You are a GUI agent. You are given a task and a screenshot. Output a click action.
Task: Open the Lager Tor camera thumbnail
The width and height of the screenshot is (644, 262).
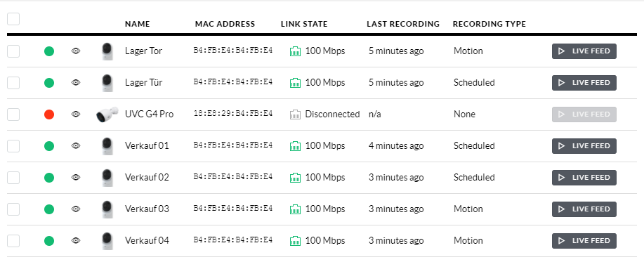pos(107,51)
